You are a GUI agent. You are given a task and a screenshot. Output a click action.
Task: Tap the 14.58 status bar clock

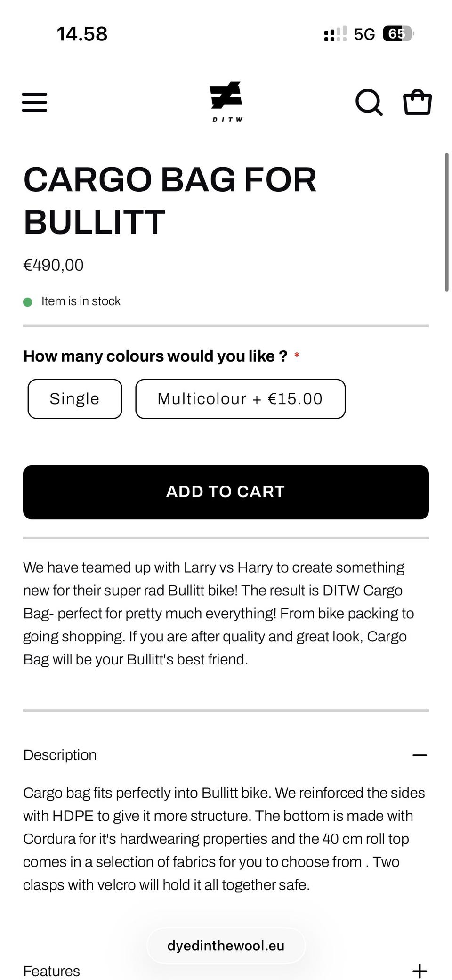tap(82, 34)
